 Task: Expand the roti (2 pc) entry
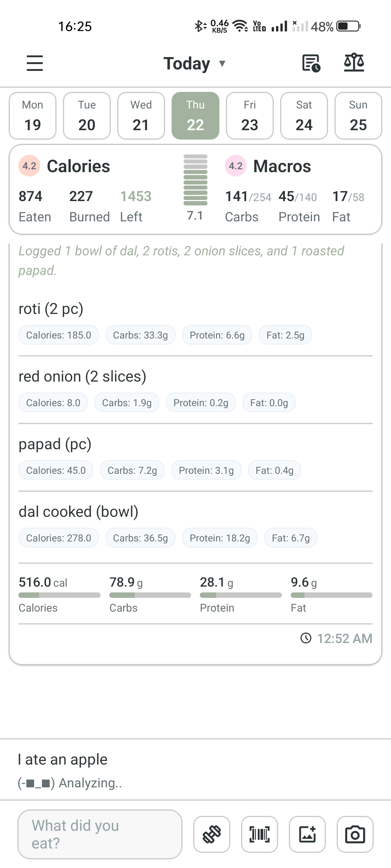pos(51,309)
